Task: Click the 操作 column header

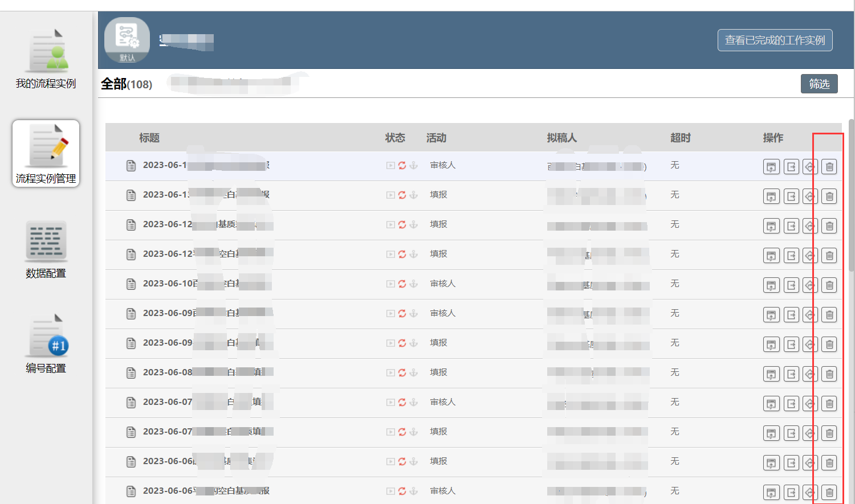Action: [x=773, y=138]
